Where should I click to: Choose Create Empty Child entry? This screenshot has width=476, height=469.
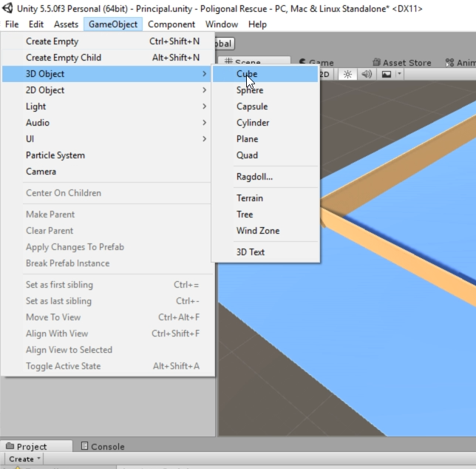106,58
